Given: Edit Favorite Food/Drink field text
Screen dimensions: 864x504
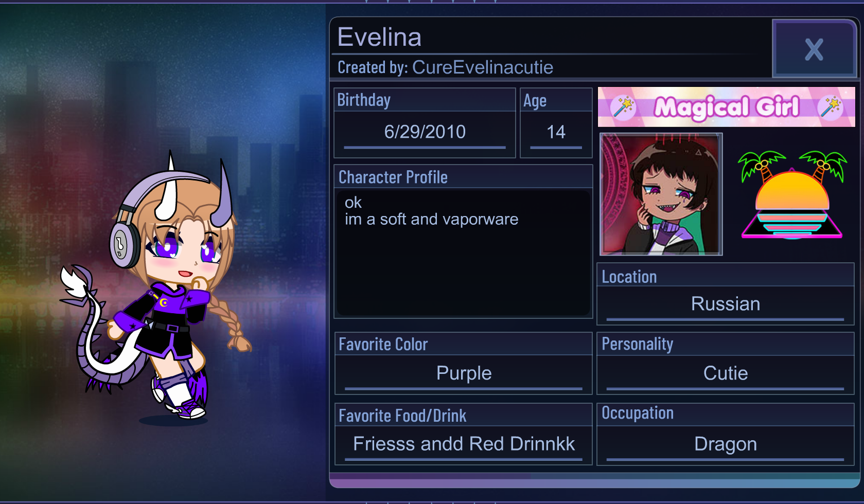Looking at the screenshot, I should tap(464, 444).
